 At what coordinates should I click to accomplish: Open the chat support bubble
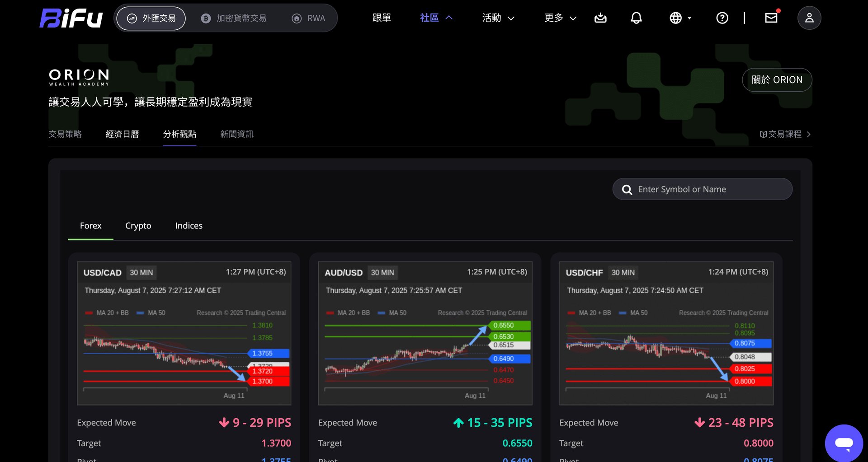click(844, 443)
